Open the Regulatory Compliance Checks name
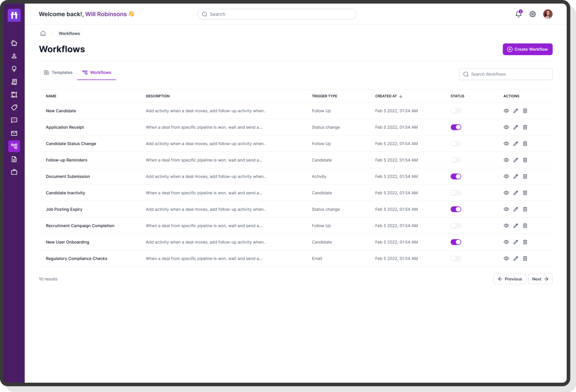 click(x=76, y=259)
